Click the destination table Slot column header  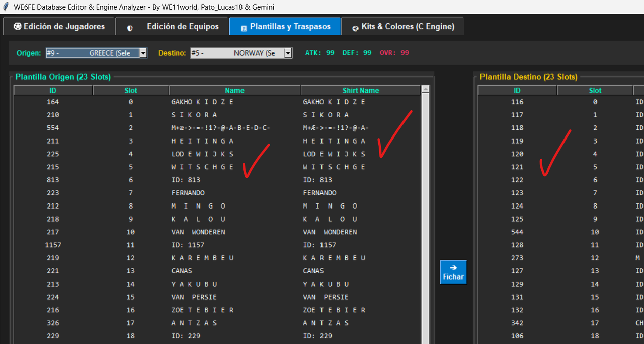click(595, 90)
